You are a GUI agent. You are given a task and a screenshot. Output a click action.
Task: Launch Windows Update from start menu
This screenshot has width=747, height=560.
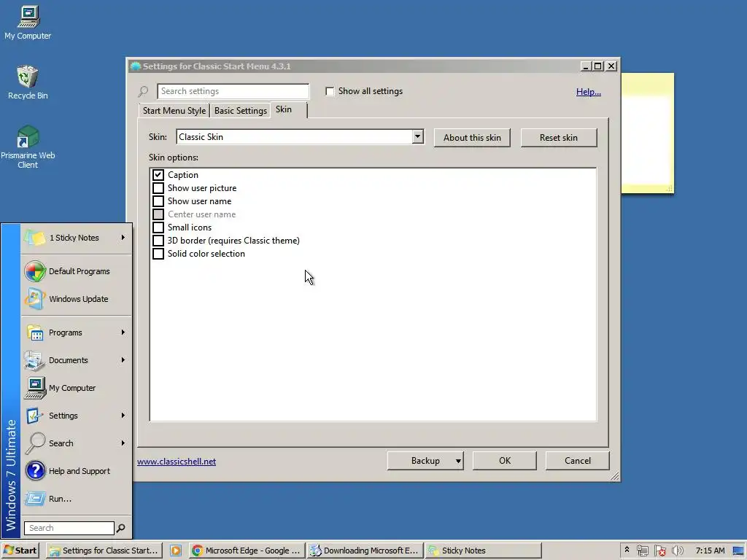tap(76, 299)
